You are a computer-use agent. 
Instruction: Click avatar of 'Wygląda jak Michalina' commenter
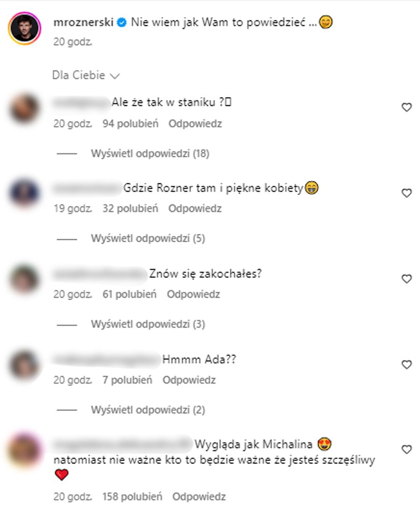(24, 450)
